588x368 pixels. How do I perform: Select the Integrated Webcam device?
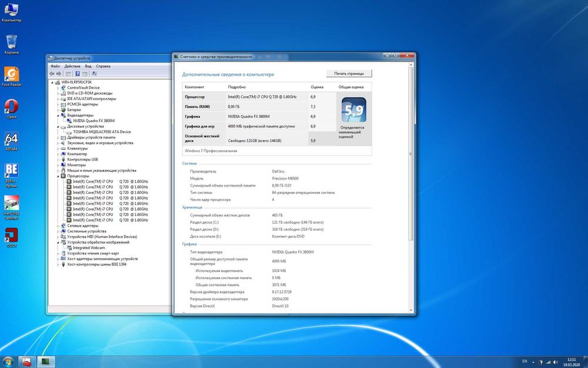point(89,248)
